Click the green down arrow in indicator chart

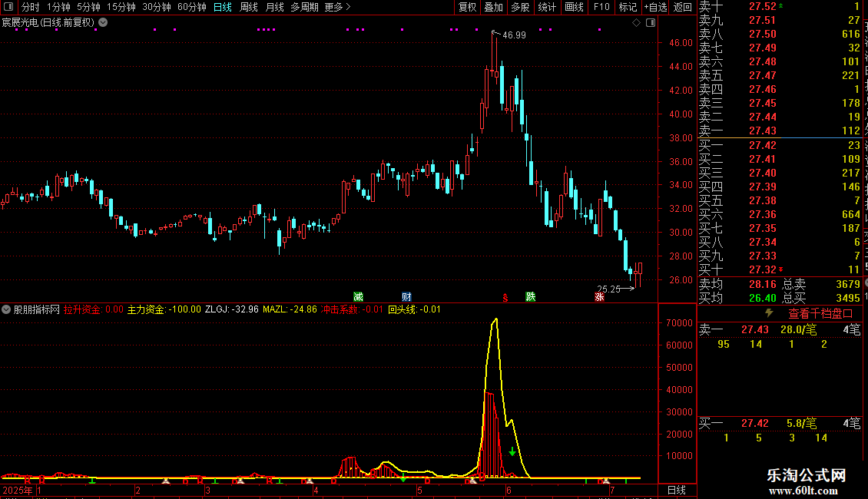pyautogui.click(x=512, y=451)
